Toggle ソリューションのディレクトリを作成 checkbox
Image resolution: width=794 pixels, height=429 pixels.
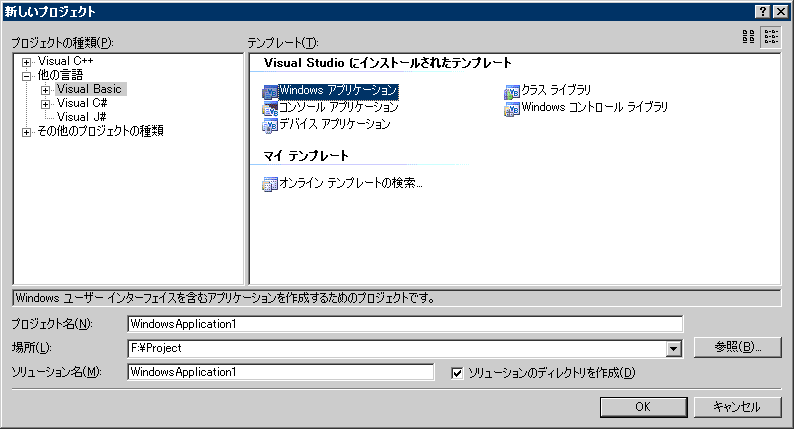457,373
